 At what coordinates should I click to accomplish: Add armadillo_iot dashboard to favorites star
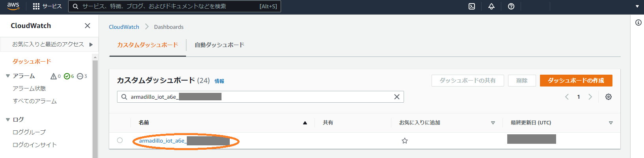tap(405, 141)
